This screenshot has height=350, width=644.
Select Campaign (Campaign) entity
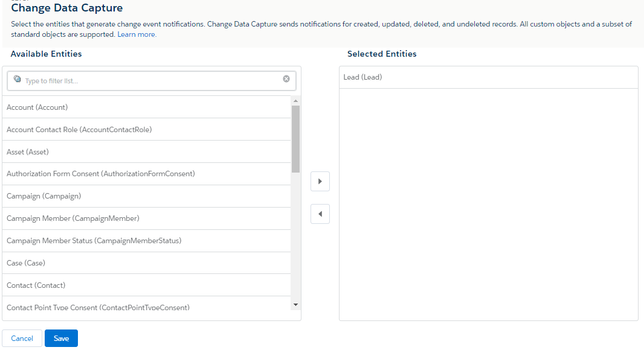pos(147,196)
